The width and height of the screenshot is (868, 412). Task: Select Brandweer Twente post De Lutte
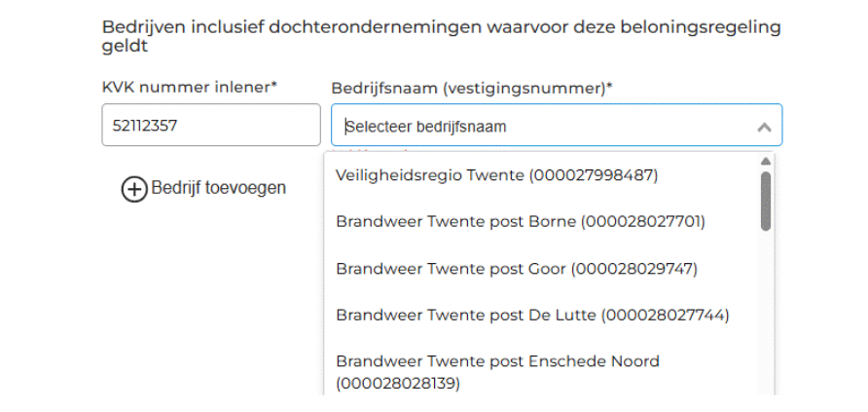coord(532,315)
